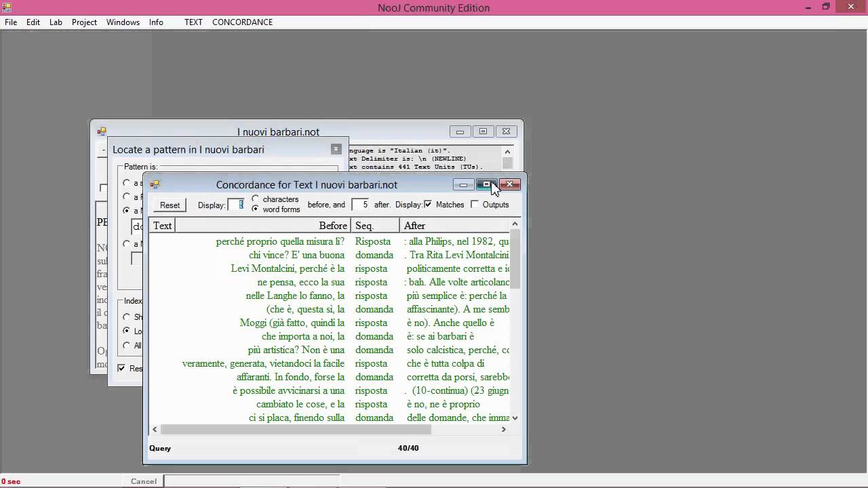
Task: Click the pattern text field in Locate dialog
Action: click(137, 226)
